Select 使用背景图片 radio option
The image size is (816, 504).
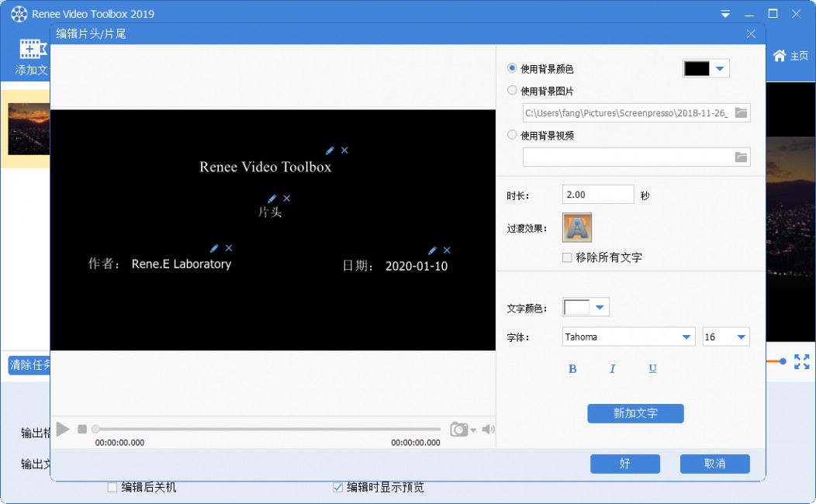pos(512,91)
